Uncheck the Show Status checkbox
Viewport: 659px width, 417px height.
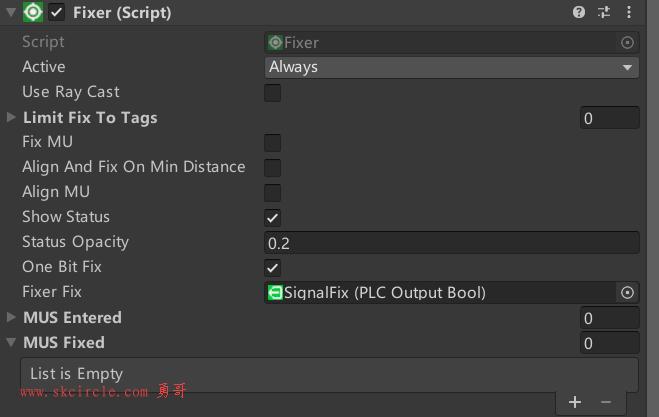272,218
